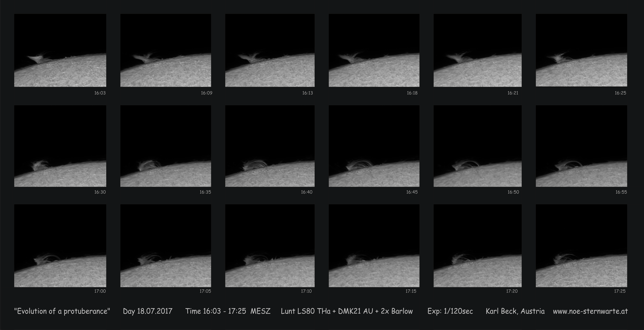Click the 16:30 time caption
The width and height of the screenshot is (644, 330).
click(100, 192)
